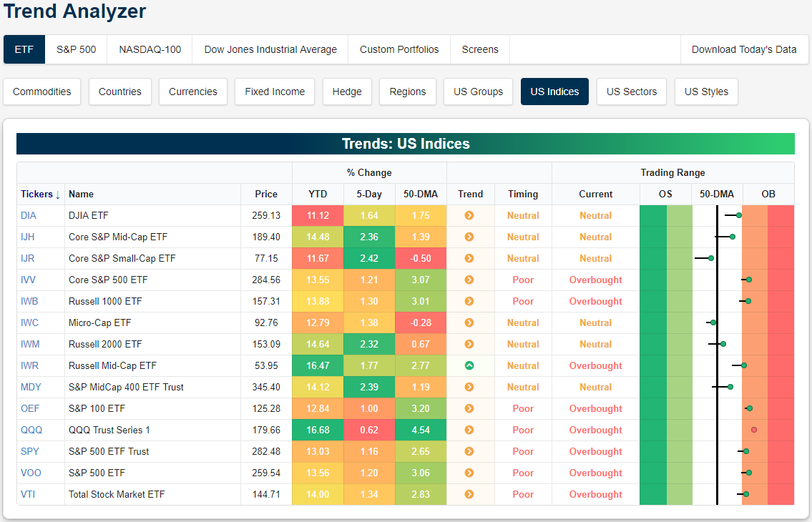Select the US Sectors category button
Viewport: 812px width, 522px height.
pyautogui.click(x=631, y=92)
